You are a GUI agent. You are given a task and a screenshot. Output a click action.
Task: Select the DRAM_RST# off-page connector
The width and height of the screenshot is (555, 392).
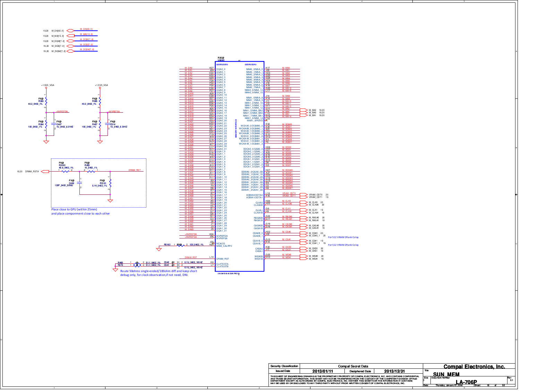click(x=45, y=171)
